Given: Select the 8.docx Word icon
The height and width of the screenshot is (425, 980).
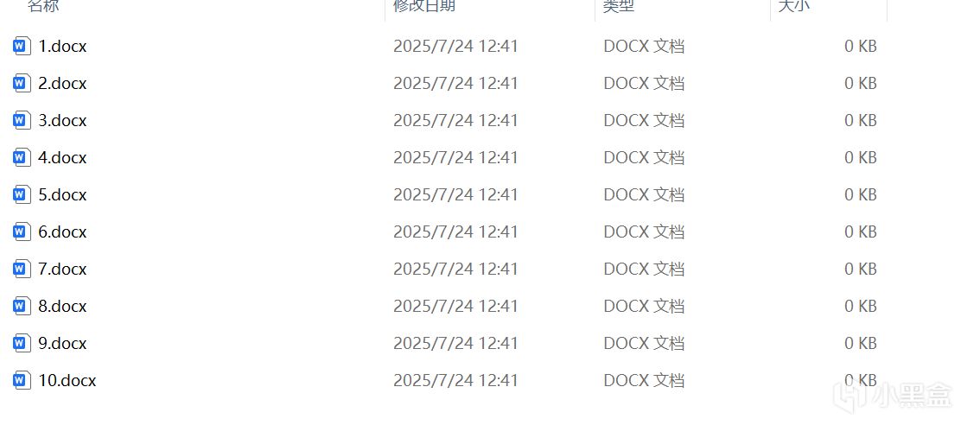Looking at the screenshot, I should [22, 307].
